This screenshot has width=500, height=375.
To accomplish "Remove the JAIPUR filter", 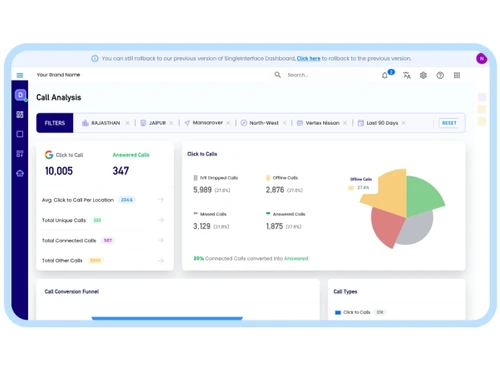I will (171, 123).
